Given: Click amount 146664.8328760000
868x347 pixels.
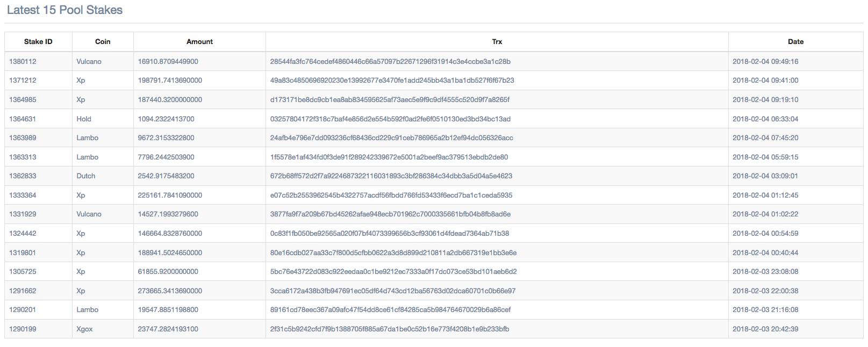Looking at the screenshot, I should pos(170,234).
